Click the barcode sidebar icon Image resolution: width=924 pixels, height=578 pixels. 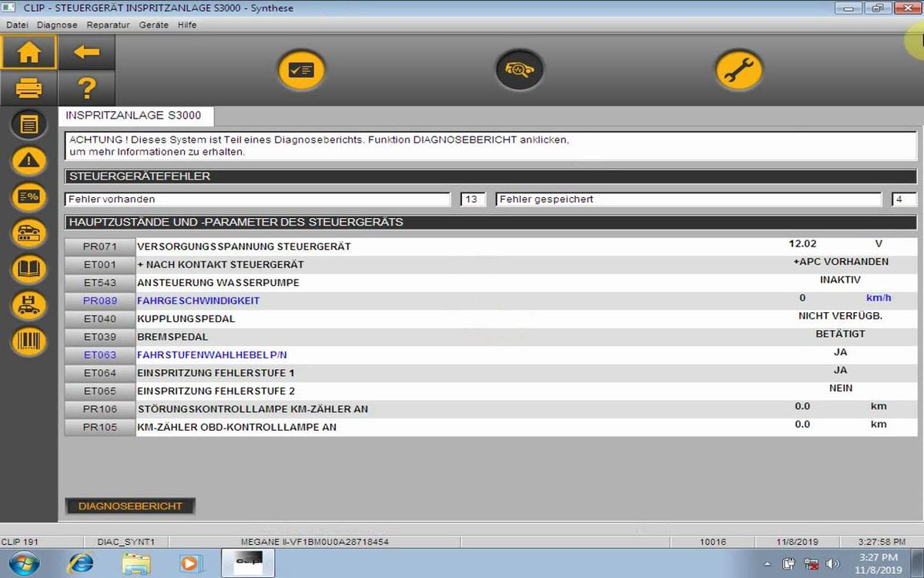29,340
